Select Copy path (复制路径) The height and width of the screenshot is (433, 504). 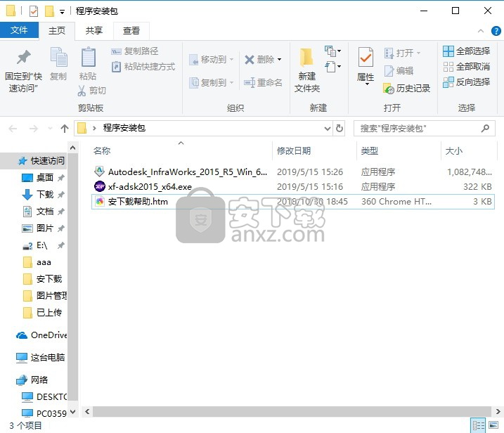tap(135, 51)
